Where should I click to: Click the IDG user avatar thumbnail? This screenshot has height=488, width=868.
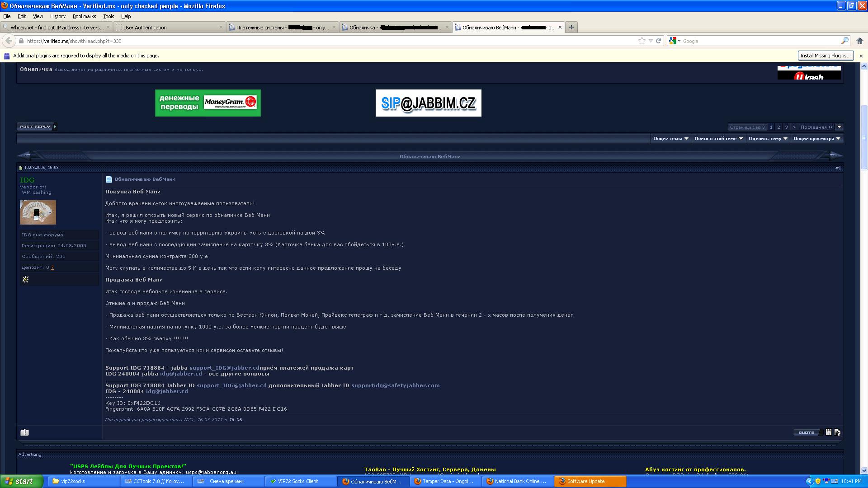point(38,212)
